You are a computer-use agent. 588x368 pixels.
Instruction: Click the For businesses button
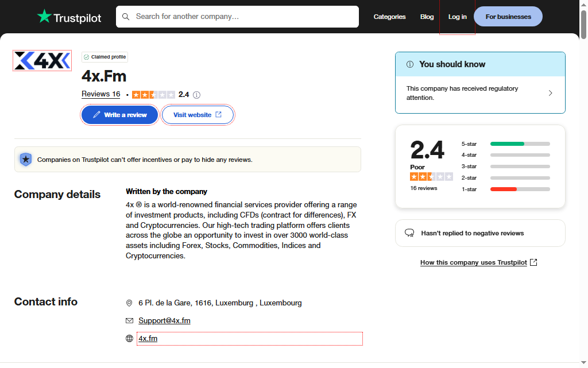pos(508,17)
